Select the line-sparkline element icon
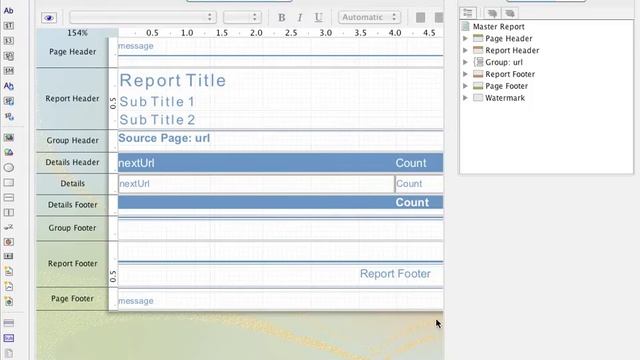 click(9, 287)
